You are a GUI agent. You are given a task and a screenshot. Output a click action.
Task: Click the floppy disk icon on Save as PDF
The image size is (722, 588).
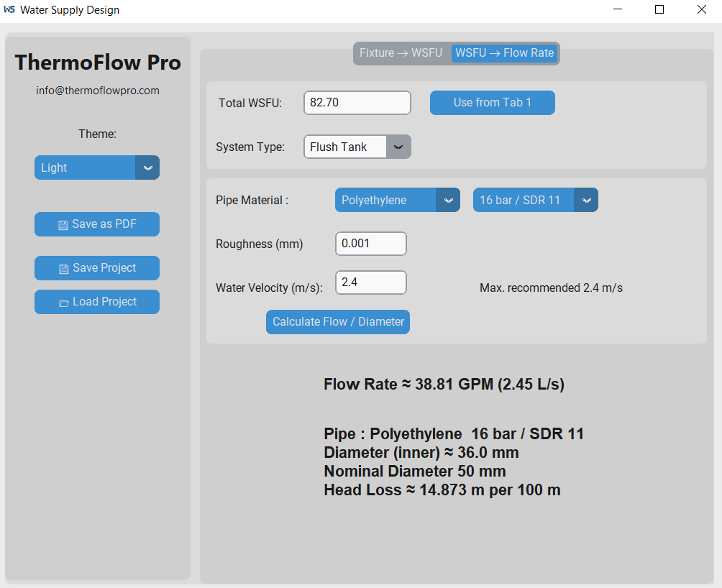pos(63,225)
